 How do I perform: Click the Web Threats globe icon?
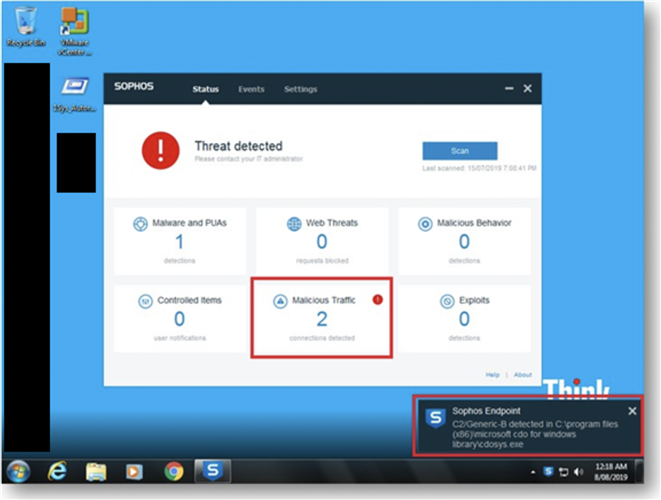click(x=295, y=224)
